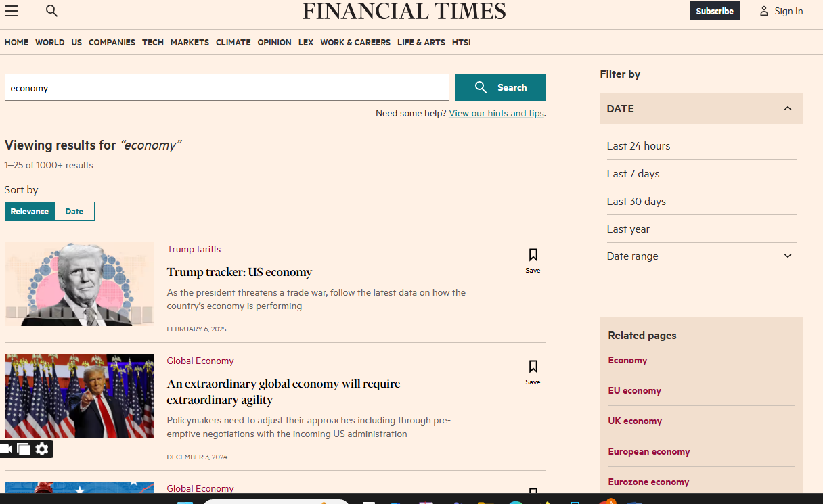Click the stacked windows icon in the overlay
Viewport: 823px width, 504px height.
coord(24,449)
